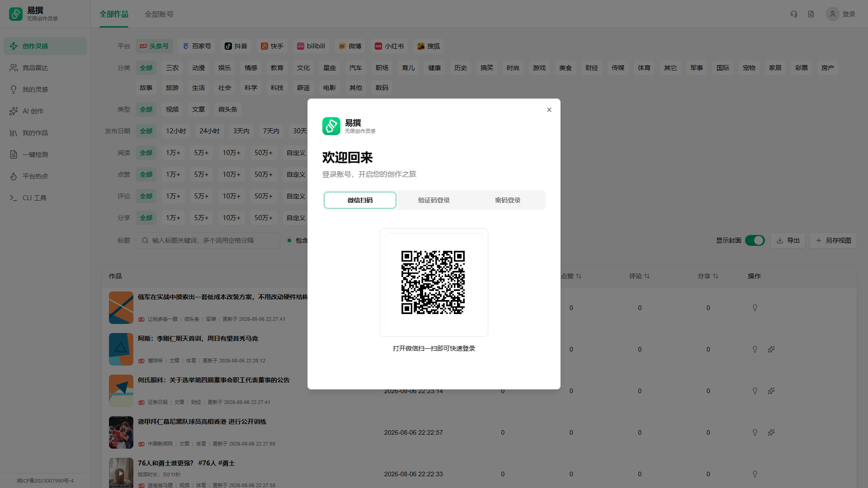Go to 我的灵感 in the sidebar
The image size is (868, 488).
click(45, 89)
